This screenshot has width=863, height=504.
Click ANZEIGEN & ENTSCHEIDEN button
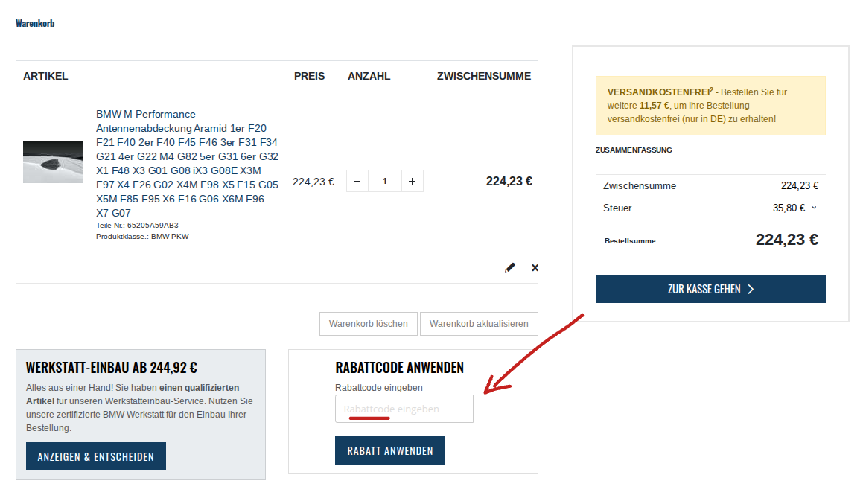tap(96, 456)
